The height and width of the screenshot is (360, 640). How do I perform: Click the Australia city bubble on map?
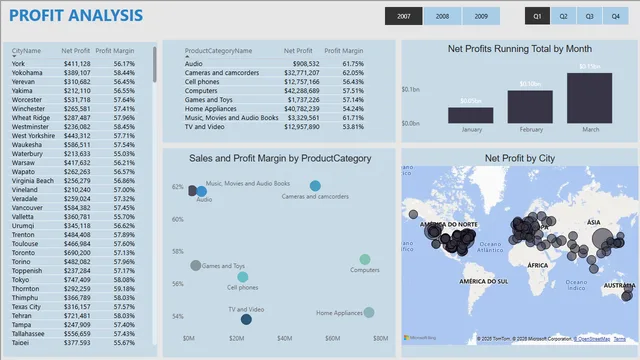click(627, 296)
